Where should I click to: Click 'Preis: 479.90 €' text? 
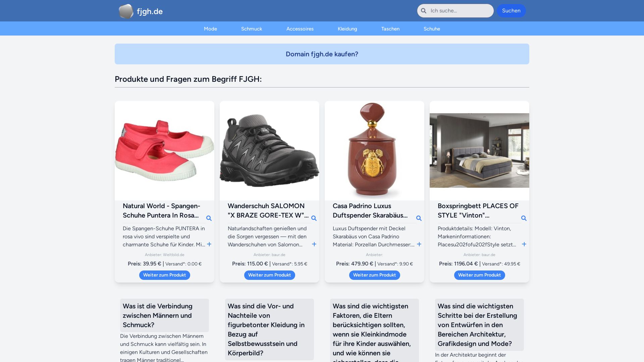click(x=355, y=264)
